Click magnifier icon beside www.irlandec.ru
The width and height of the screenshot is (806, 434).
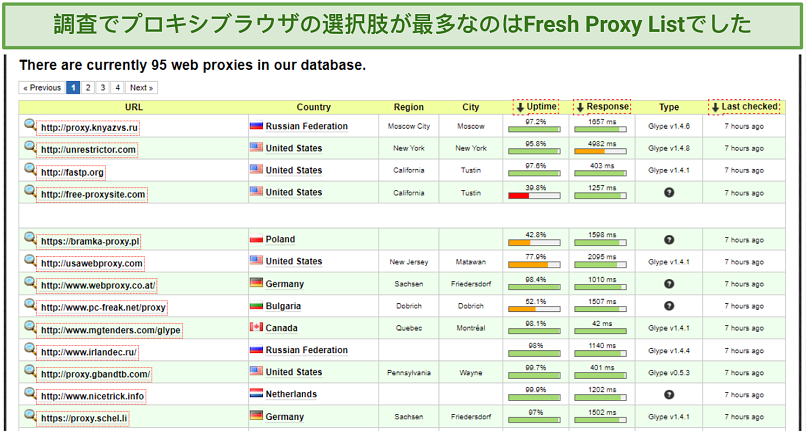coord(30,350)
